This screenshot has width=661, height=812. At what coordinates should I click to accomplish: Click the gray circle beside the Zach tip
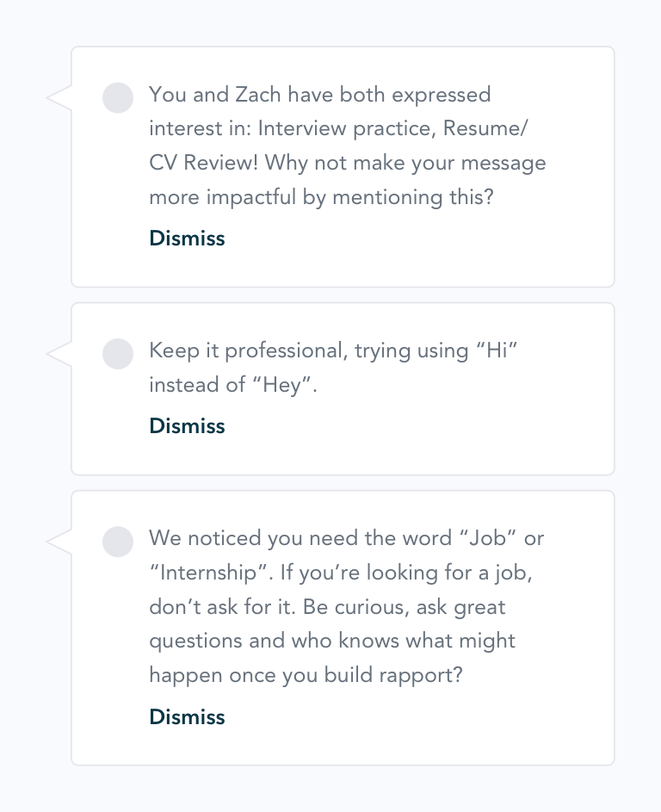click(x=118, y=98)
